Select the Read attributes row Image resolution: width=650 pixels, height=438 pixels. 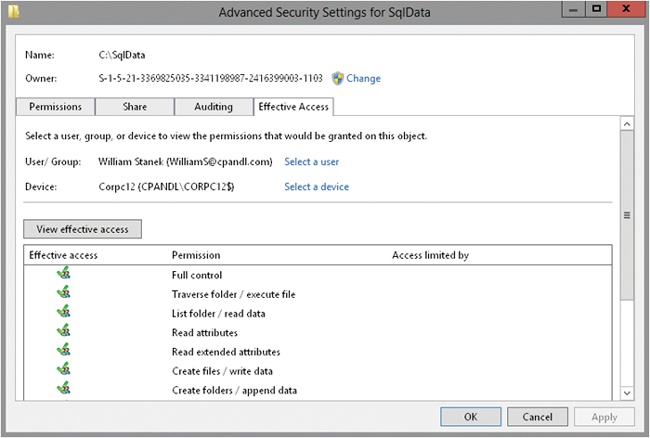pos(318,332)
